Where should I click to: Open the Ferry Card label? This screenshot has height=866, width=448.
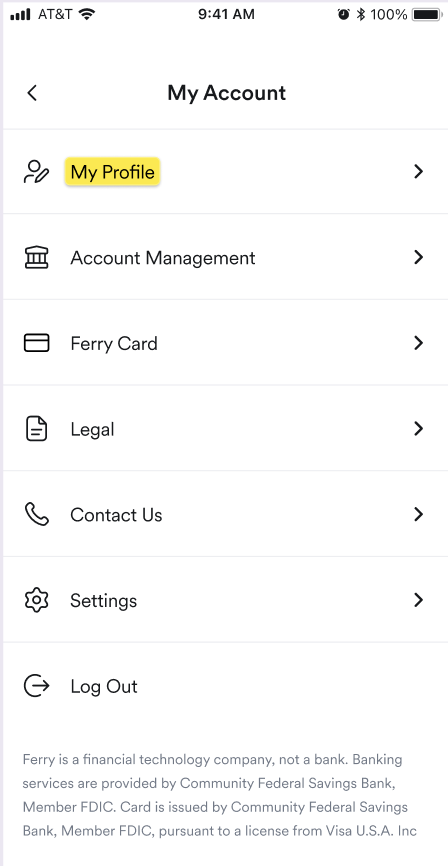[114, 344]
